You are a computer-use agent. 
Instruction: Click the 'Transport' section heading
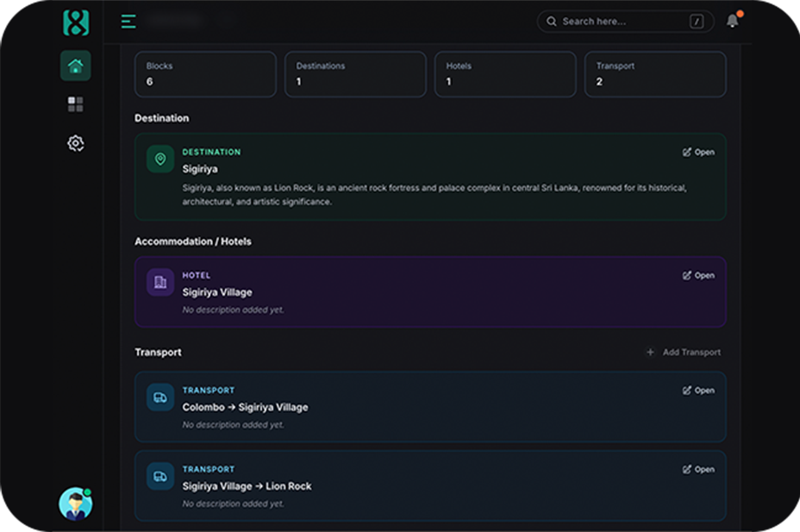click(x=158, y=352)
